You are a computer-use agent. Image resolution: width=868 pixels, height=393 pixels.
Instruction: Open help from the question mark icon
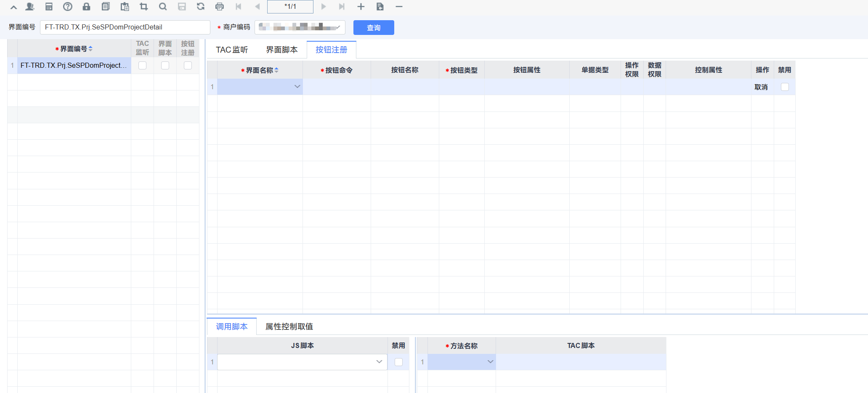click(68, 7)
